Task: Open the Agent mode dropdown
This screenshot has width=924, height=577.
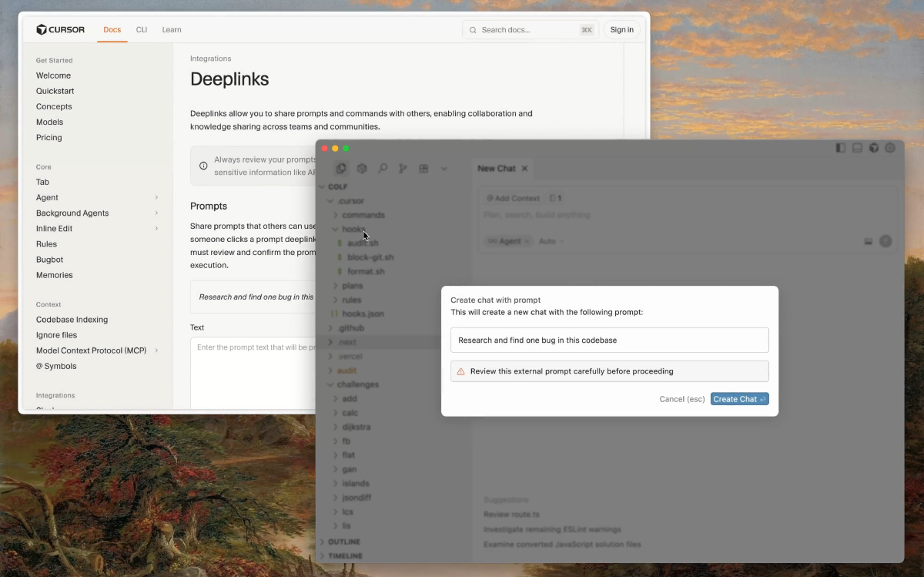Action: pos(509,241)
